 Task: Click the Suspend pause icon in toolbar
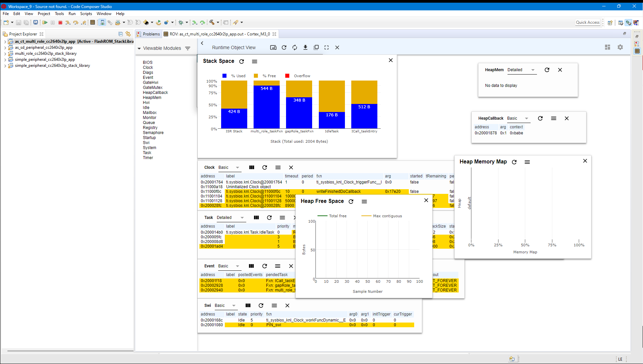pyautogui.click(x=53, y=22)
